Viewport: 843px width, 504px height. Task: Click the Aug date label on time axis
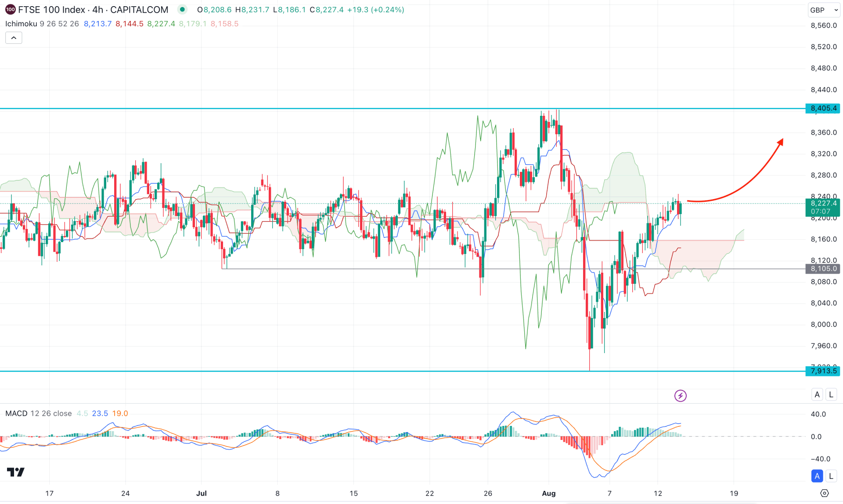(549, 493)
